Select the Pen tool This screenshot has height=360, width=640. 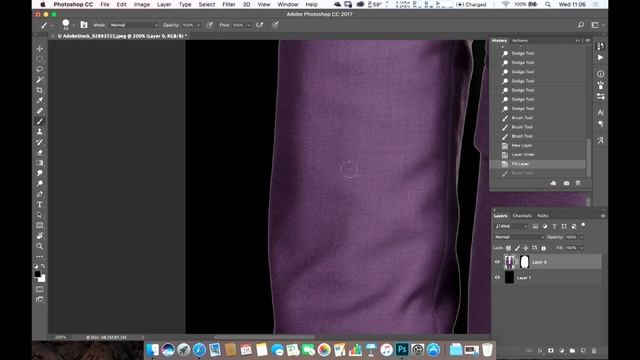point(40,194)
